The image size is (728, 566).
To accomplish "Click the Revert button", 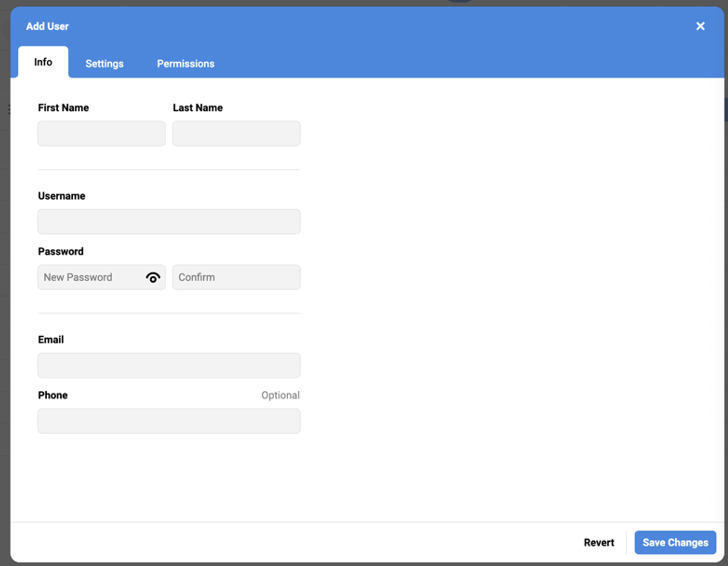I will pyautogui.click(x=599, y=543).
